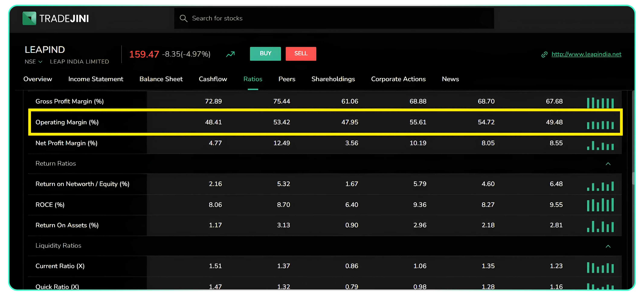Switch to the News tab

pos(450,79)
